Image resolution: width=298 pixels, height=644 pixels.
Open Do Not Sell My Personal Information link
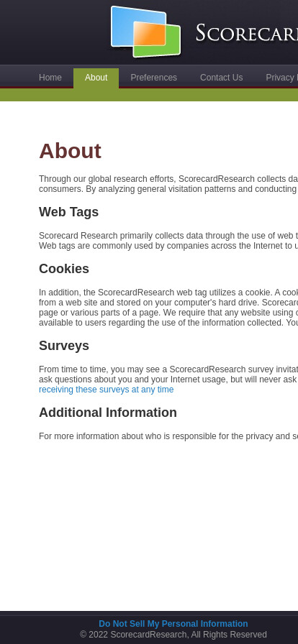click(173, 624)
